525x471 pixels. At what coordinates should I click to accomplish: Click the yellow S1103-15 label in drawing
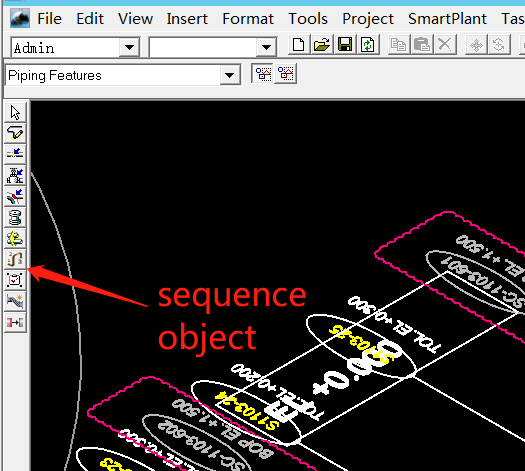click(362, 344)
